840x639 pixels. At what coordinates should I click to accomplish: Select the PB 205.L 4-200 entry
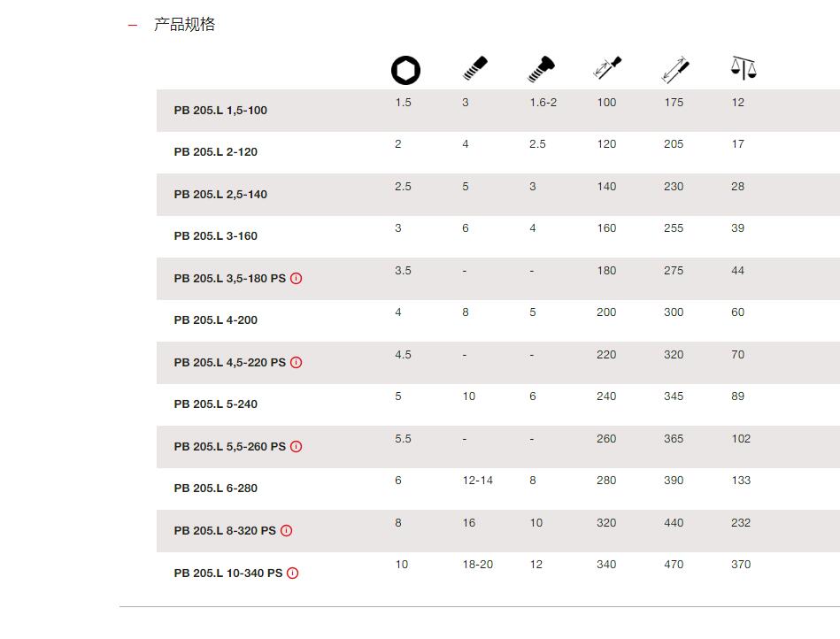(x=215, y=320)
